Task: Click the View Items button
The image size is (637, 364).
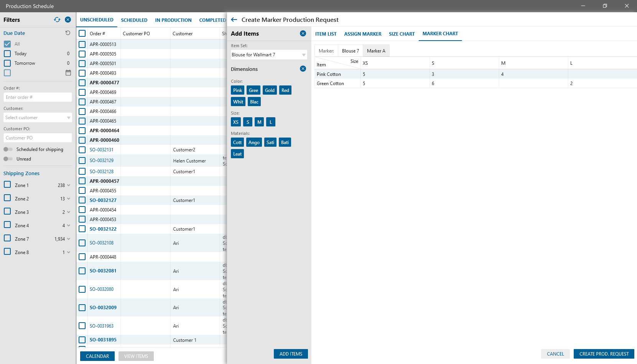Action: (x=136, y=356)
